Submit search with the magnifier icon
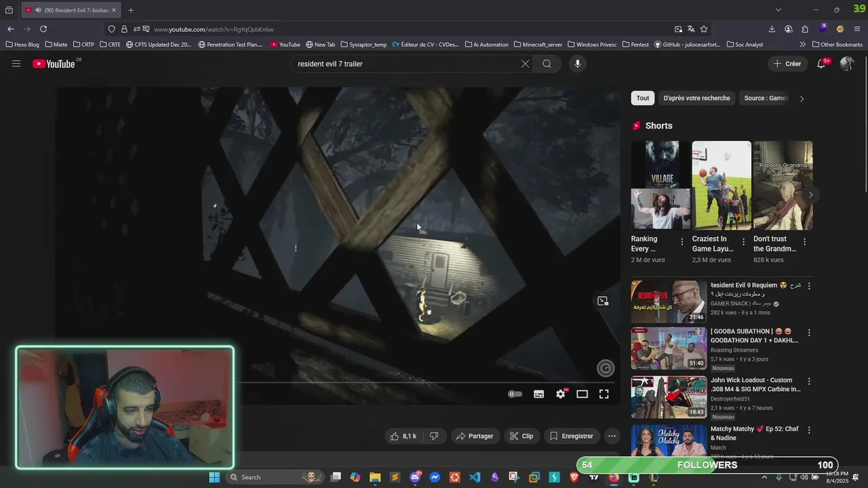This screenshot has height=488, width=868. [547, 64]
